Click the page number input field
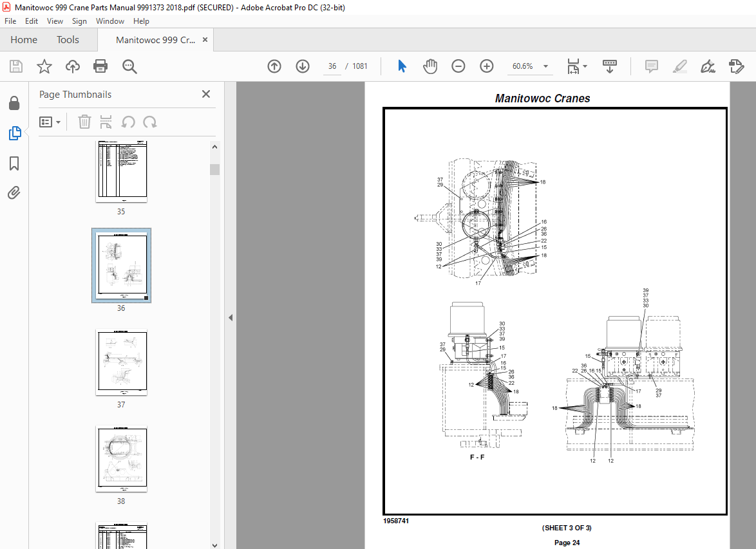Viewport: 756px width, 549px height. pyautogui.click(x=332, y=66)
